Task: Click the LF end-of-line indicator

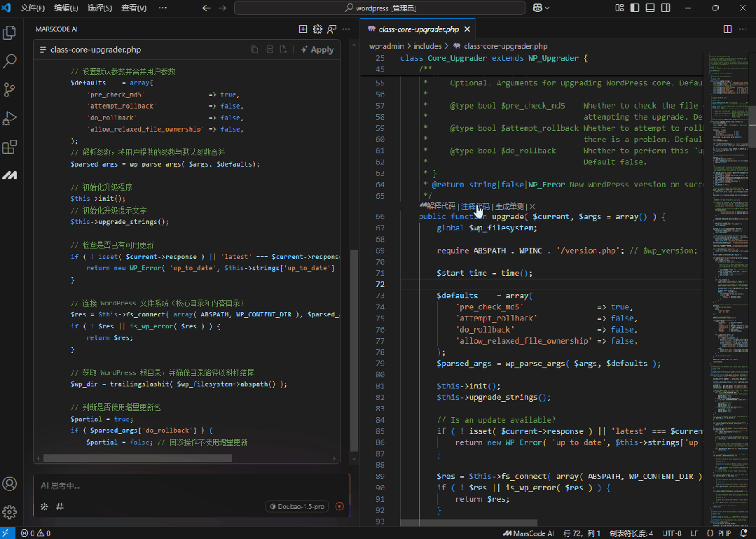Action: pyautogui.click(x=694, y=533)
